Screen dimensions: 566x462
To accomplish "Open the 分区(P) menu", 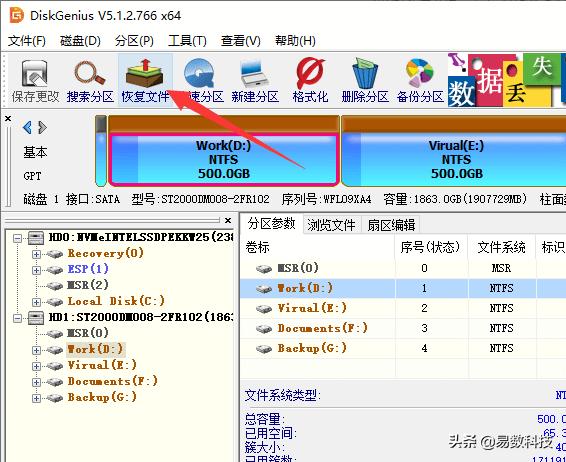I will [134, 40].
